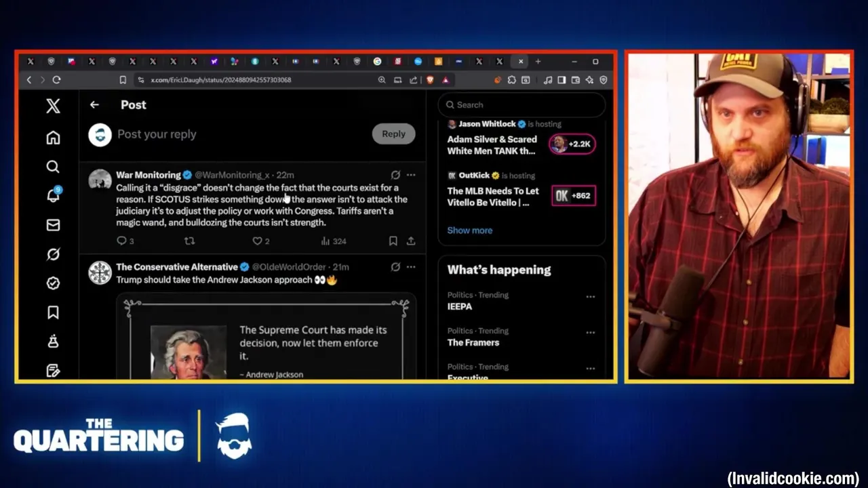Open the Extensions puzzle icon
Screen dimensions: 868x488
click(x=511, y=80)
